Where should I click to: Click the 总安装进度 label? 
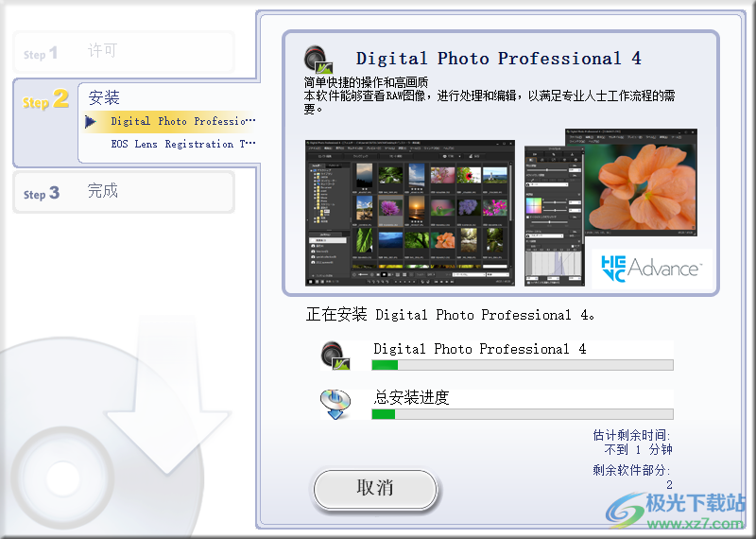[x=411, y=397]
